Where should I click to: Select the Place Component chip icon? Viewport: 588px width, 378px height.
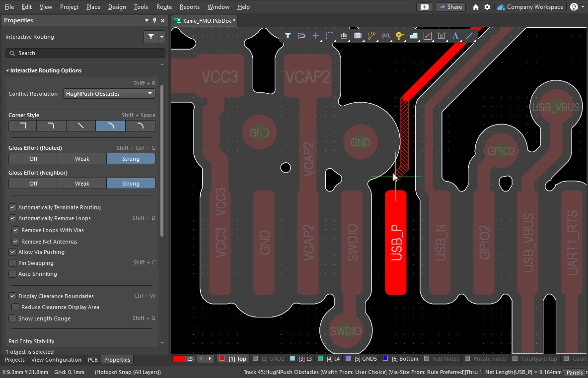(358, 36)
